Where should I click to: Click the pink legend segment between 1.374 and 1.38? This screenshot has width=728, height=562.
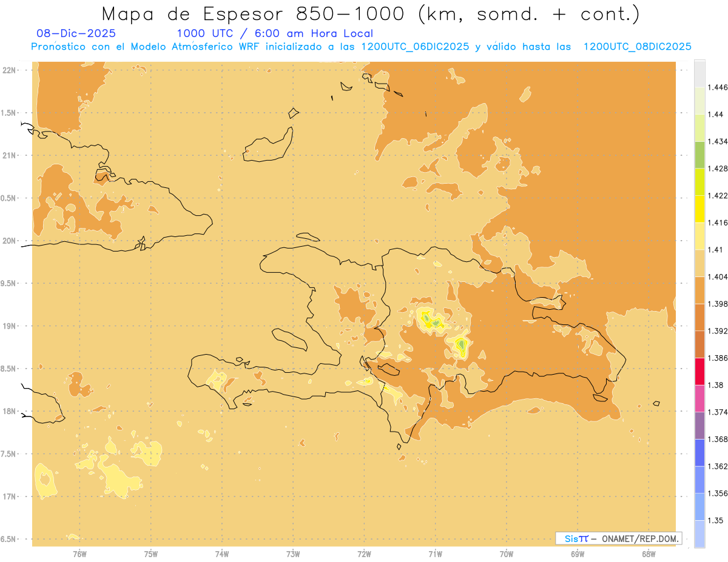point(699,398)
